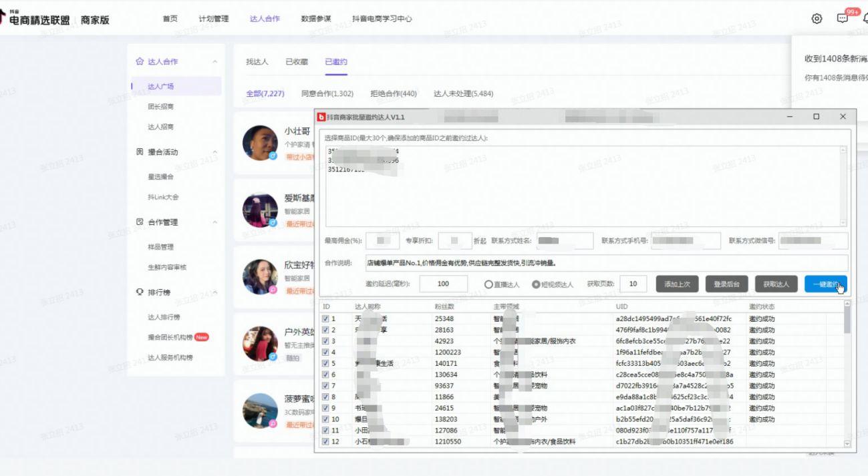Screen dimensions: 868x476
Task: Open 达人招商 in sidebar
Action: (x=161, y=126)
